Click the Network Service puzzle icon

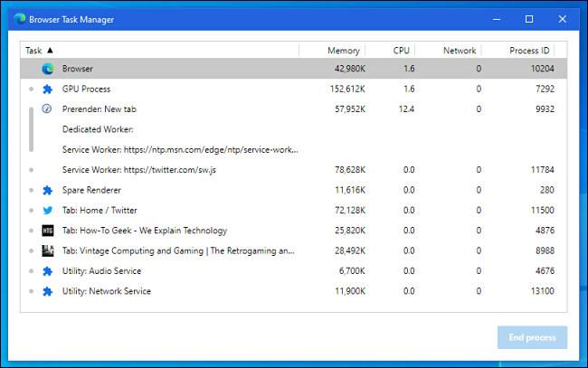pyautogui.click(x=47, y=291)
